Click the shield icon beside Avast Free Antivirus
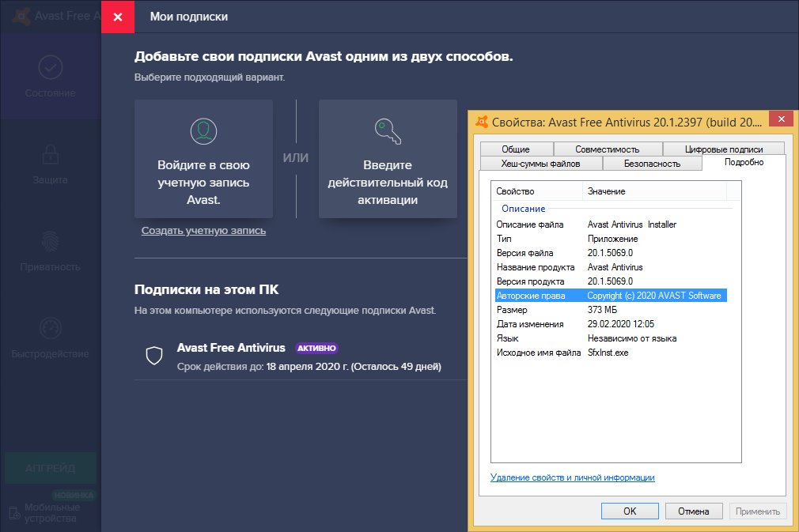This screenshot has height=532, width=799. (154, 356)
